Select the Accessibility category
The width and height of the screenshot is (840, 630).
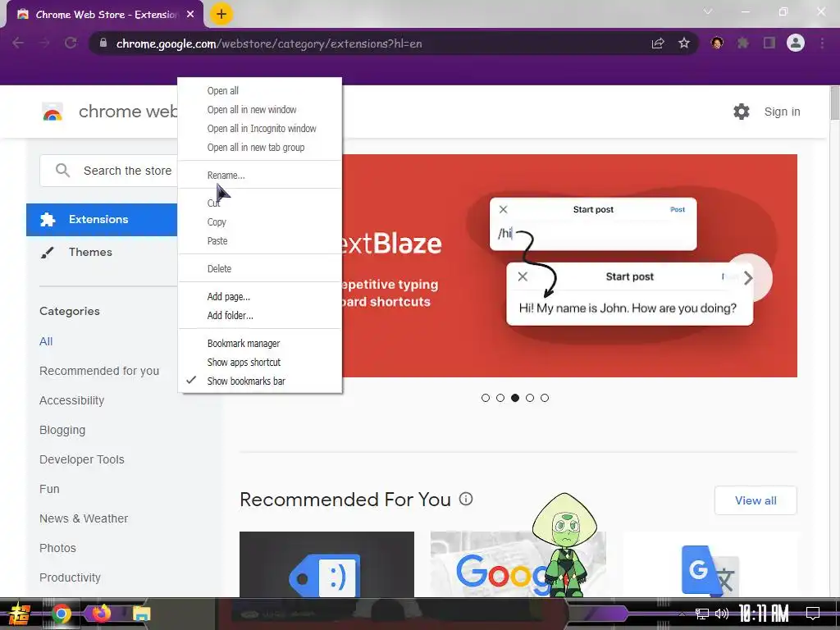click(x=72, y=400)
